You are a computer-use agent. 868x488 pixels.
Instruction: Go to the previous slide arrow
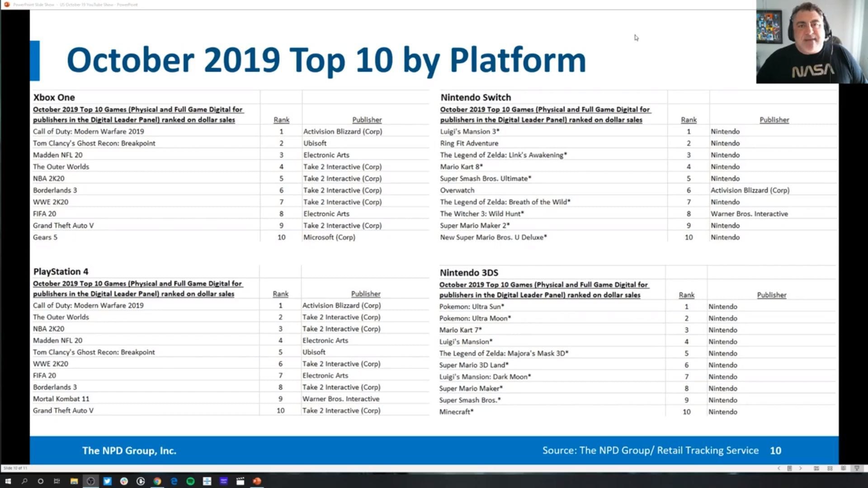[778, 468]
